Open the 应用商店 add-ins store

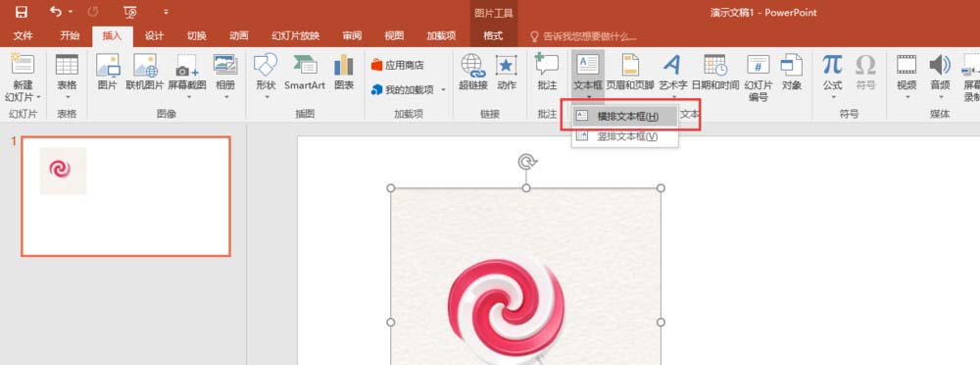point(398,65)
